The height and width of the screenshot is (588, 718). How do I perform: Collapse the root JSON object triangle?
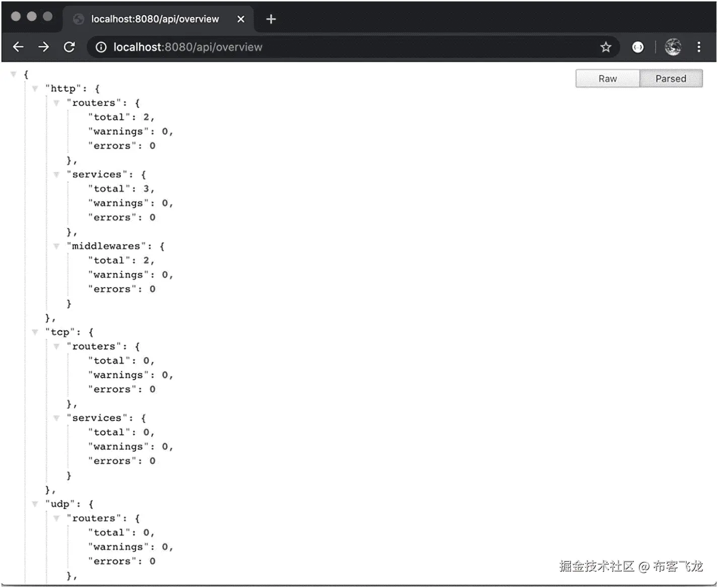(x=13, y=74)
